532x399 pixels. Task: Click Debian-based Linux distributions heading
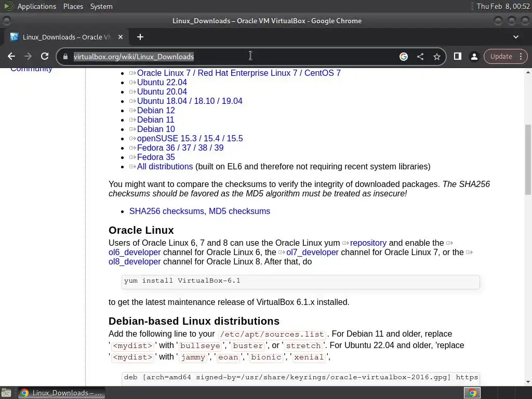(x=194, y=321)
